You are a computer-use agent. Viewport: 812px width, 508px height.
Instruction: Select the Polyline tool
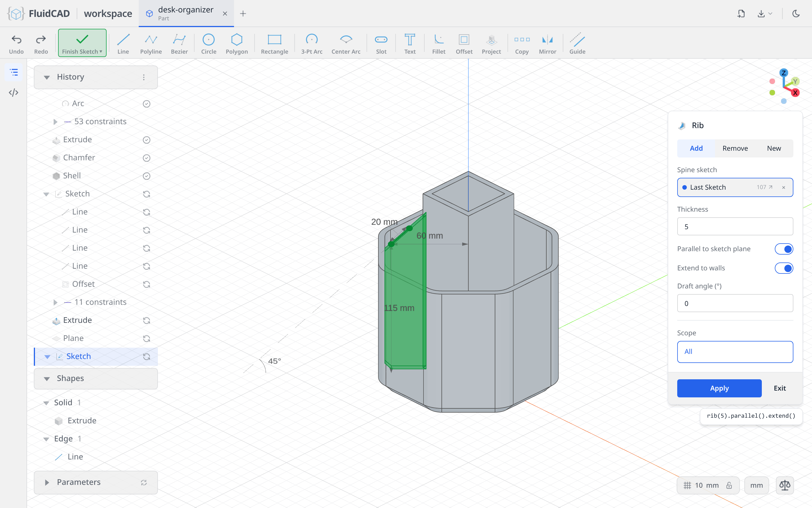click(x=151, y=43)
